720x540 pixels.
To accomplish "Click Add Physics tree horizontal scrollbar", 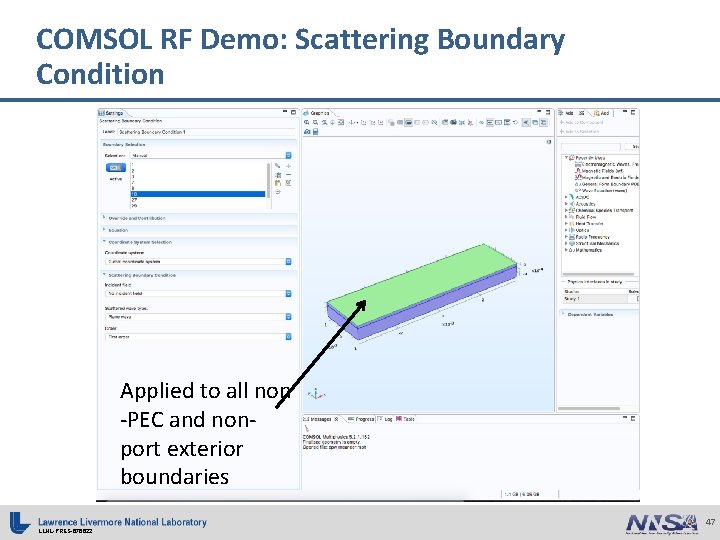I will (x=598, y=274).
